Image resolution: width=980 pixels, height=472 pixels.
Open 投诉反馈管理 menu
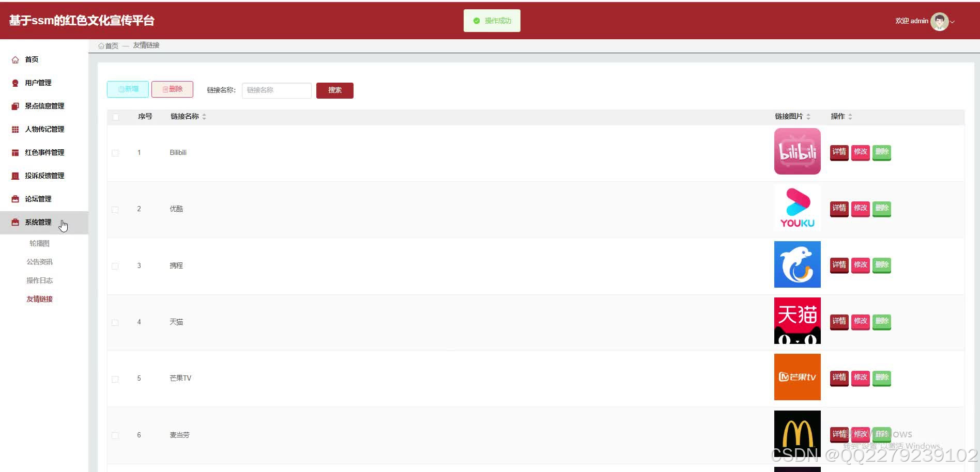44,176
